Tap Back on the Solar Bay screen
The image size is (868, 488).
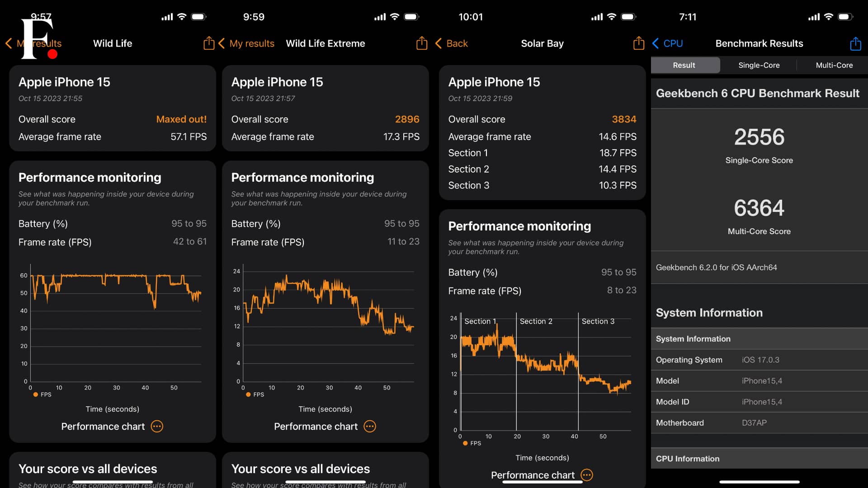[x=451, y=43]
